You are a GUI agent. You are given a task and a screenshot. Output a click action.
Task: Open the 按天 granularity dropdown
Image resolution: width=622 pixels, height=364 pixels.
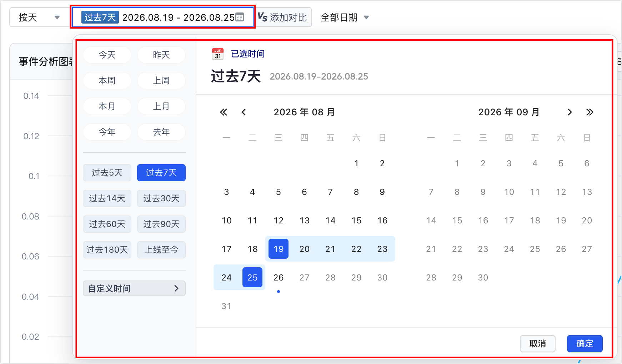(x=39, y=17)
